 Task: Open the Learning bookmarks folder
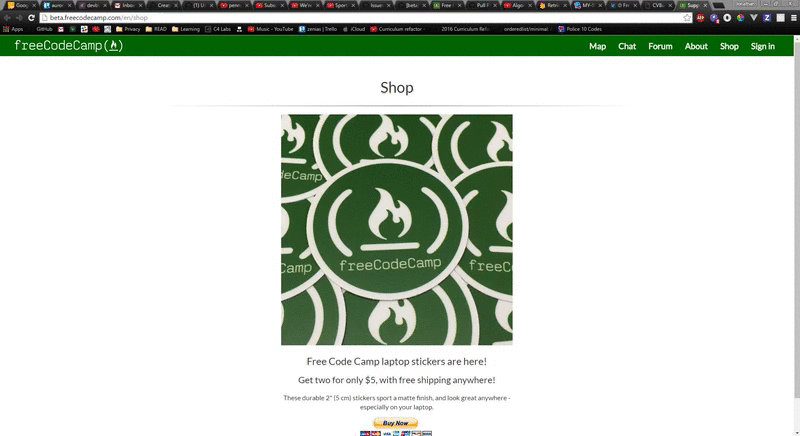coord(186,29)
